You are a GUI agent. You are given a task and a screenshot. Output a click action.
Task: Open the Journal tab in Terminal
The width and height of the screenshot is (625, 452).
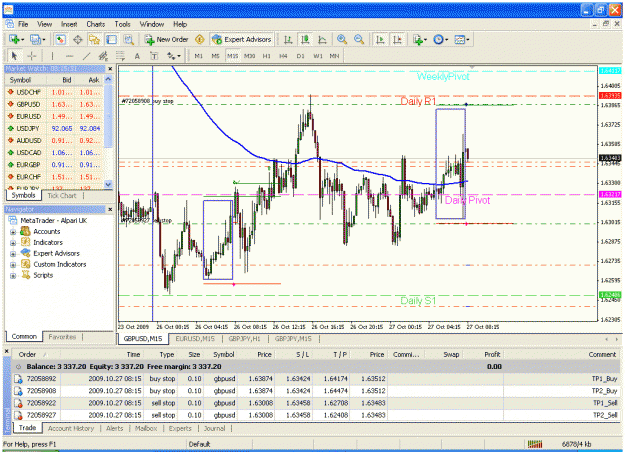point(214,428)
